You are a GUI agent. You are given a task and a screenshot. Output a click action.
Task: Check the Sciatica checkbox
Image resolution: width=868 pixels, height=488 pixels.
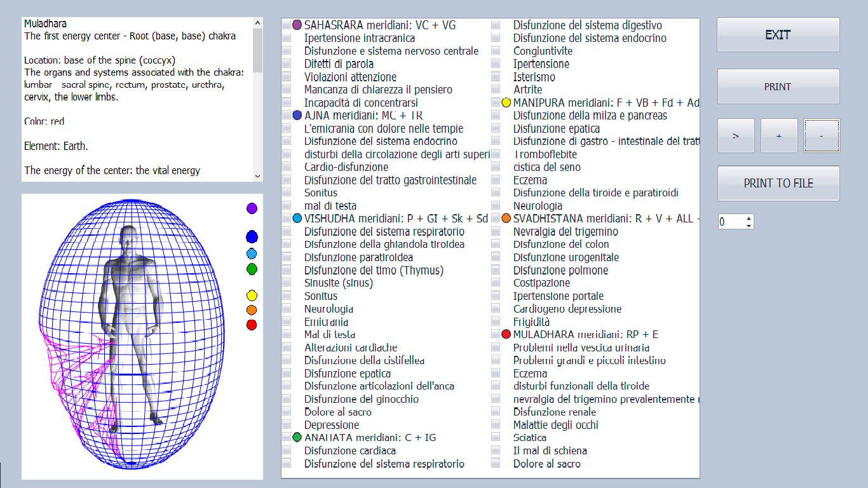[x=496, y=437]
